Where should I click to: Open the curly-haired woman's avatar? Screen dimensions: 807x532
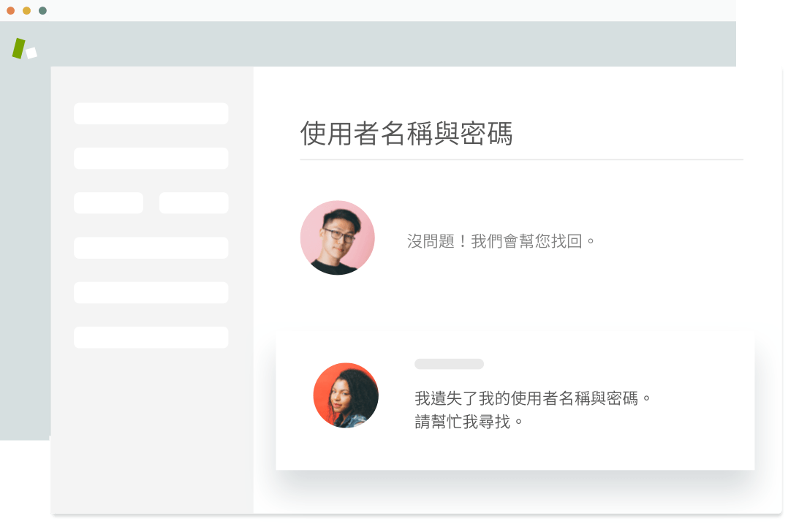tap(346, 395)
